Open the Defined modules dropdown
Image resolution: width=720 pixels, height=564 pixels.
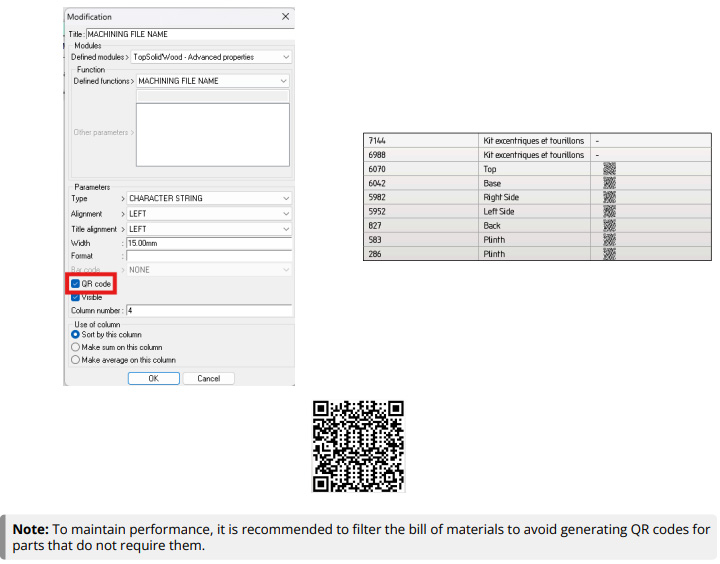point(211,57)
